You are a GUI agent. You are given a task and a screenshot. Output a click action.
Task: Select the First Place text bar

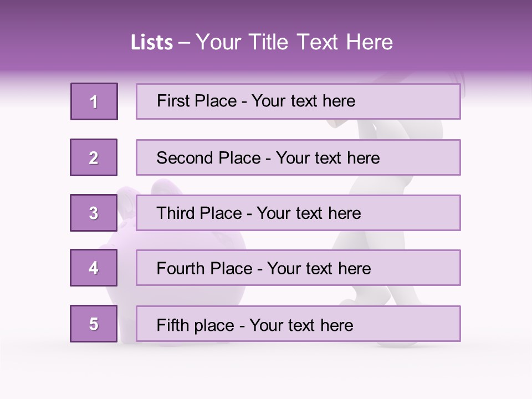pyautogui.click(x=298, y=101)
